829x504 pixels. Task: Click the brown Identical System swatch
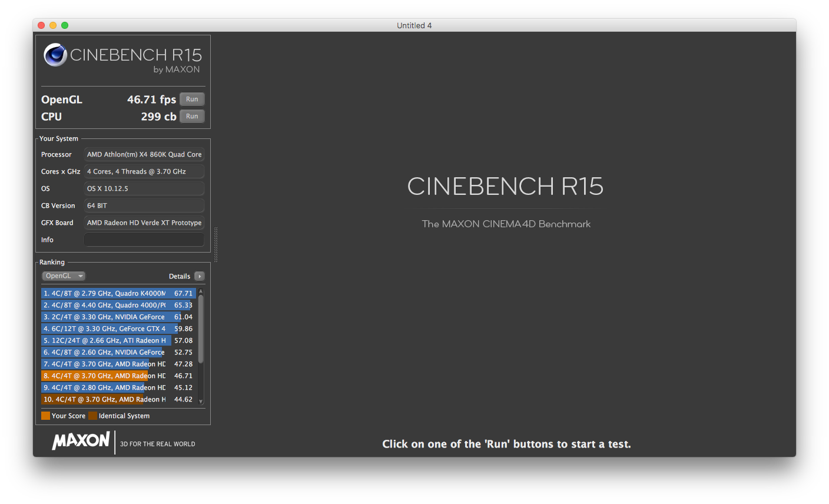92,416
